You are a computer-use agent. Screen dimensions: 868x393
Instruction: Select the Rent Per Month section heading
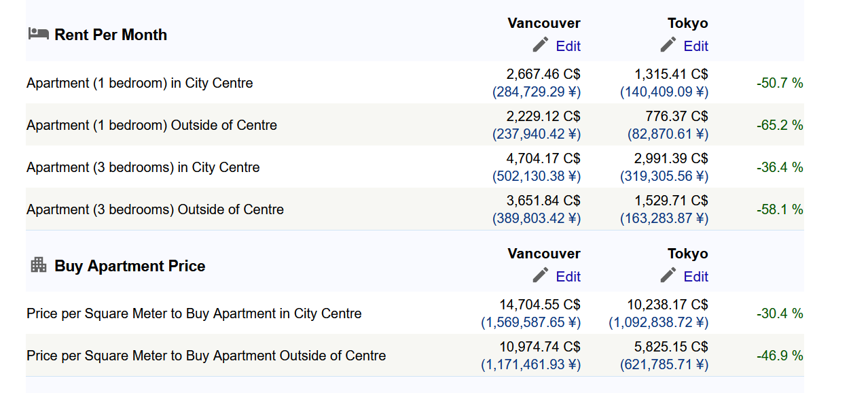[x=111, y=35]
